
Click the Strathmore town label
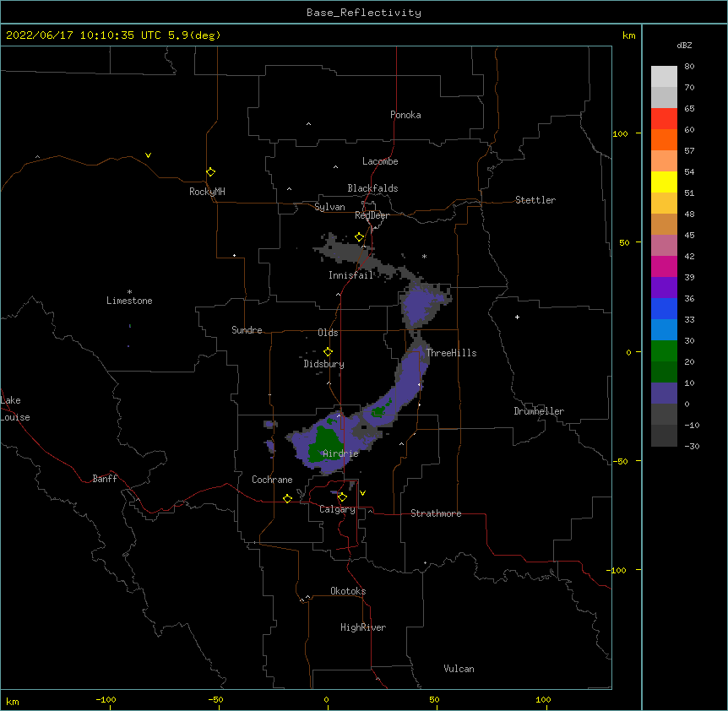pyautogui.click(x=436, y=513)
